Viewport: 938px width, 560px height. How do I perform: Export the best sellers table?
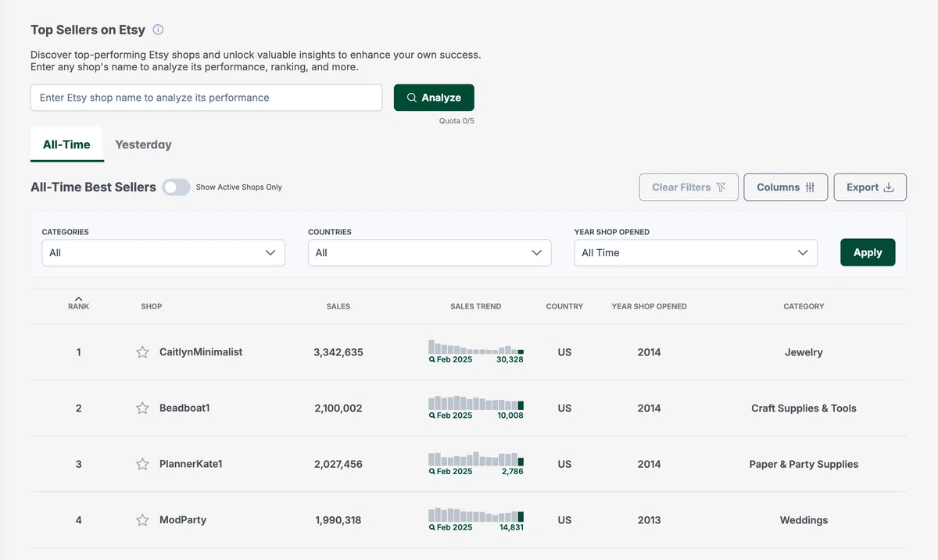coord(870,187)
